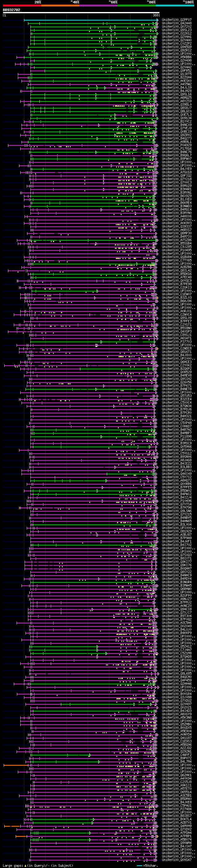
Task: Click the cyan alignment bar for UniRef100_Q2PF07
Action: pos(91,20)
